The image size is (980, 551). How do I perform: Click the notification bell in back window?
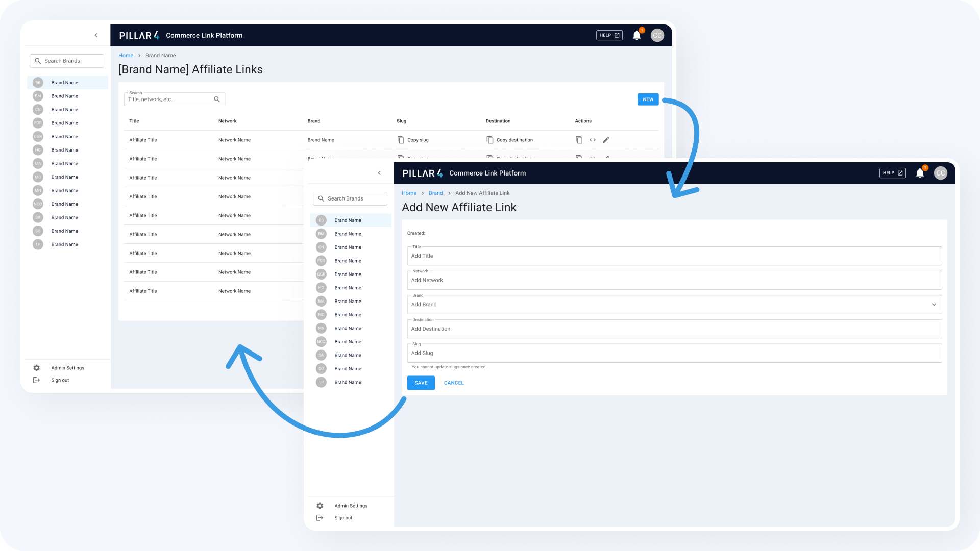tap(636, 35)
